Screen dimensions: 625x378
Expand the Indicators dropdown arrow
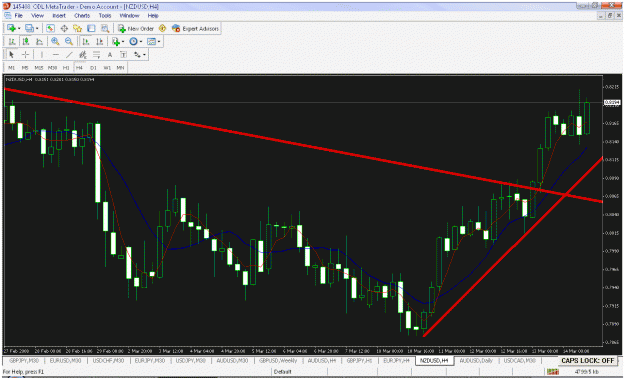[x=123, y=41]
